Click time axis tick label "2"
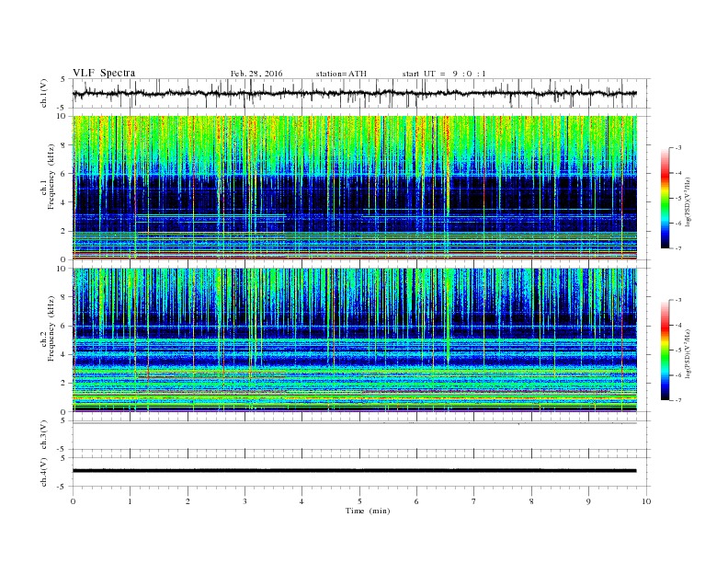 point(188,501)
